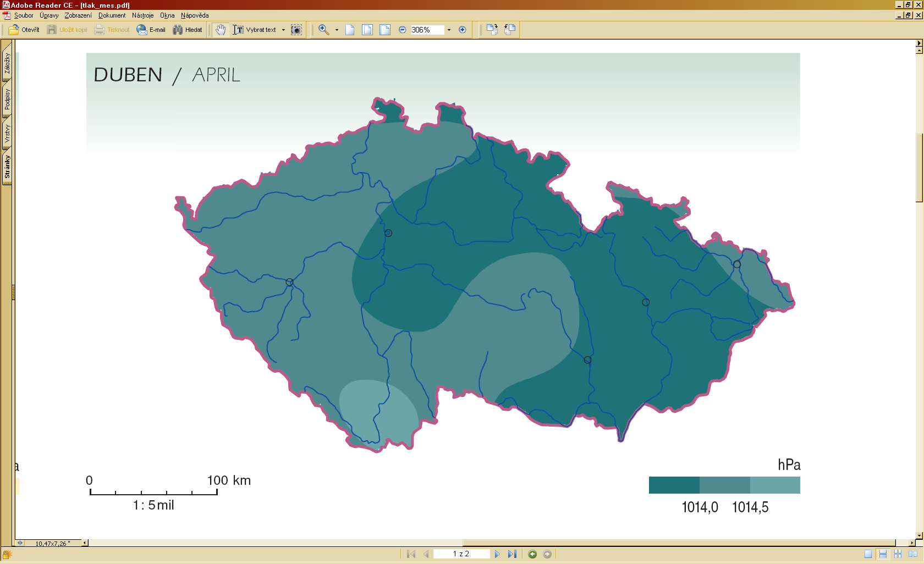The height and width of the screenshot is (564, 924).
Task: Click the 1014,0 legend value
Action: (700, 507)
